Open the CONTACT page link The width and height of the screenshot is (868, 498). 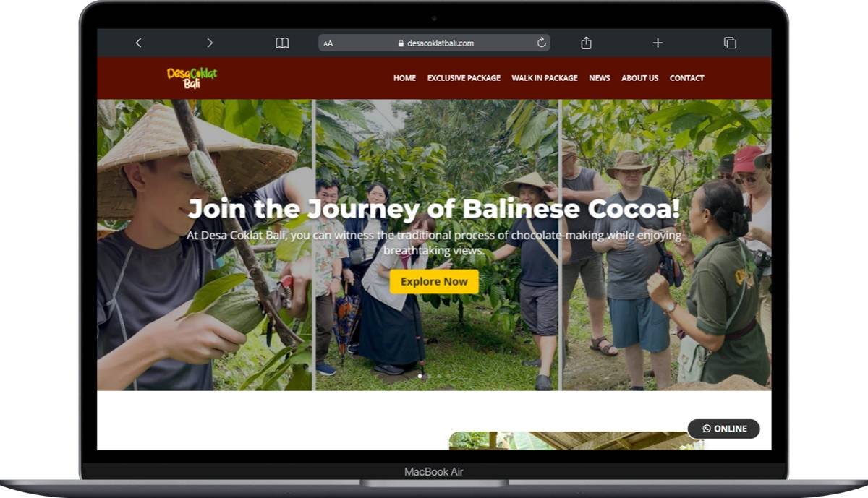click(x=686, y=78)
